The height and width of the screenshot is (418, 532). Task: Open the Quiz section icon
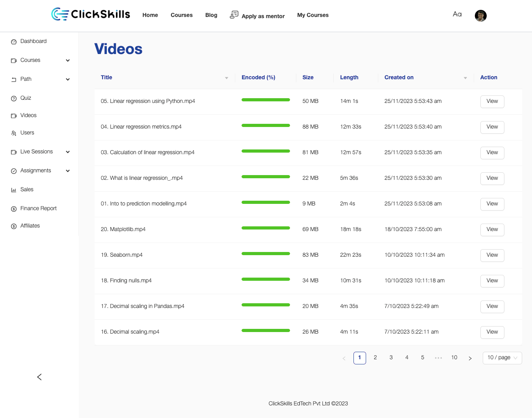14,98
